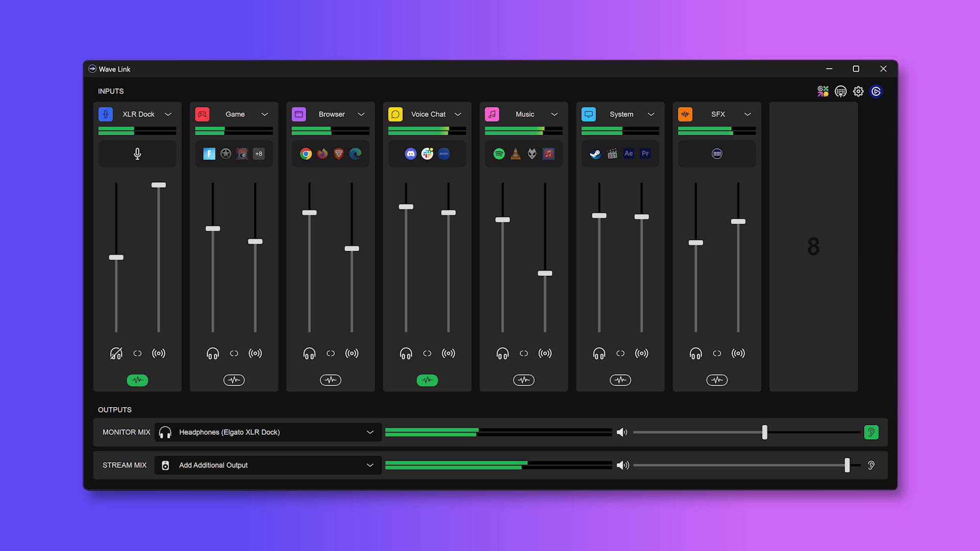The image size is (980, 551).
Task: Show the +8 more apps in Game channel
Action: (259, 154)
